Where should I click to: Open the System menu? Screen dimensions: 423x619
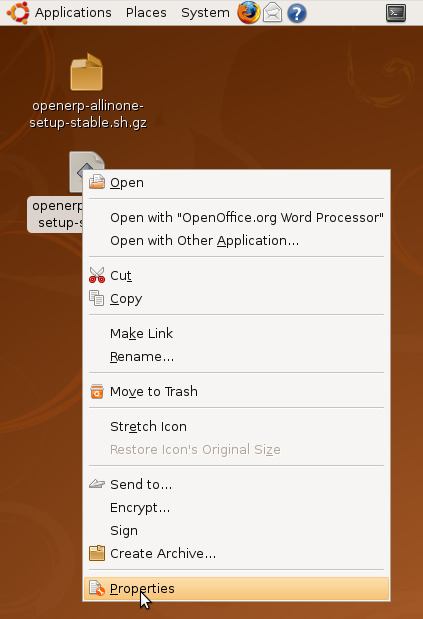point(205,13)
